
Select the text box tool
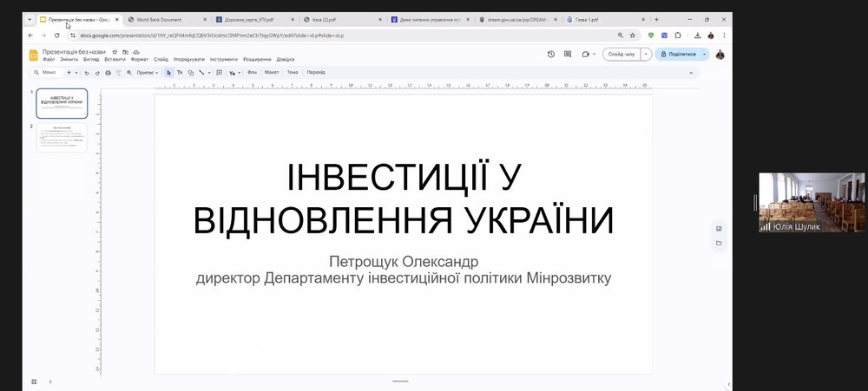[180, 73]
